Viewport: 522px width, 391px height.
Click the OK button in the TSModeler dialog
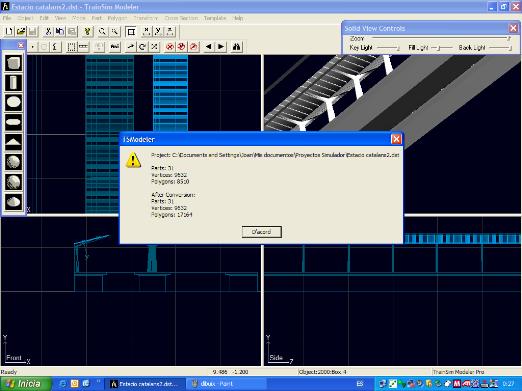pos(262,232)
